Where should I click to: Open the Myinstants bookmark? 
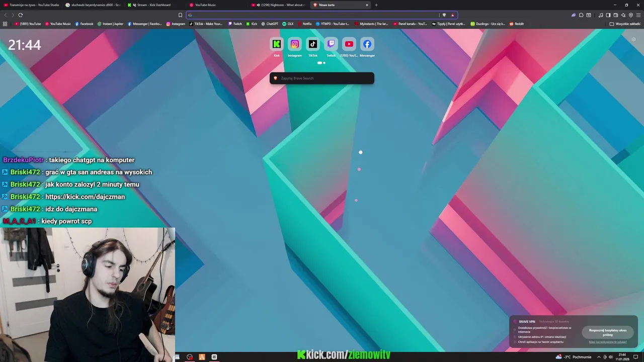(371, 24)
